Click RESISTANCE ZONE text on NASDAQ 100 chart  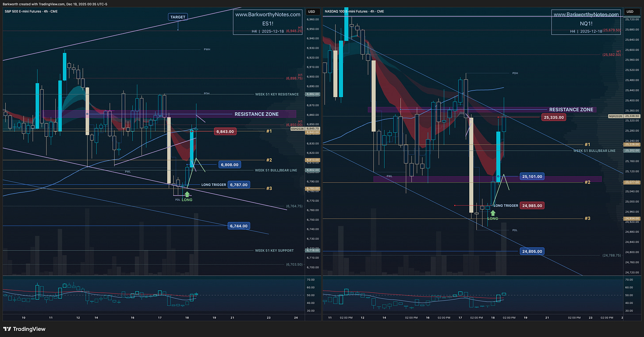pyautogui.click(x=571, y=110)
